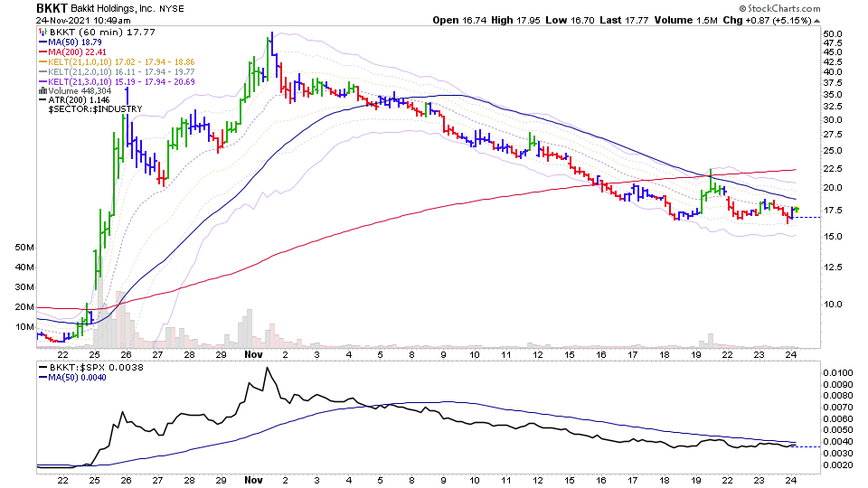
Task: Click the 10M volume axis label
Action: pos(24,327)
